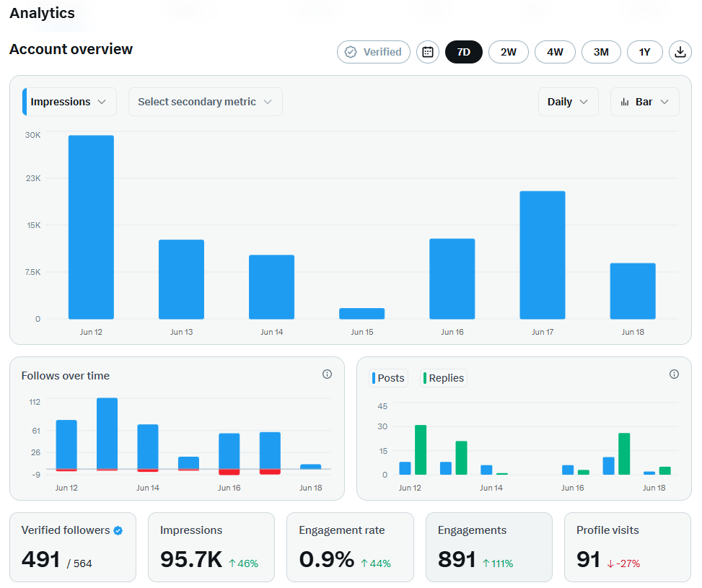Click the Jun 18 impressions bar

click(633, 291)
